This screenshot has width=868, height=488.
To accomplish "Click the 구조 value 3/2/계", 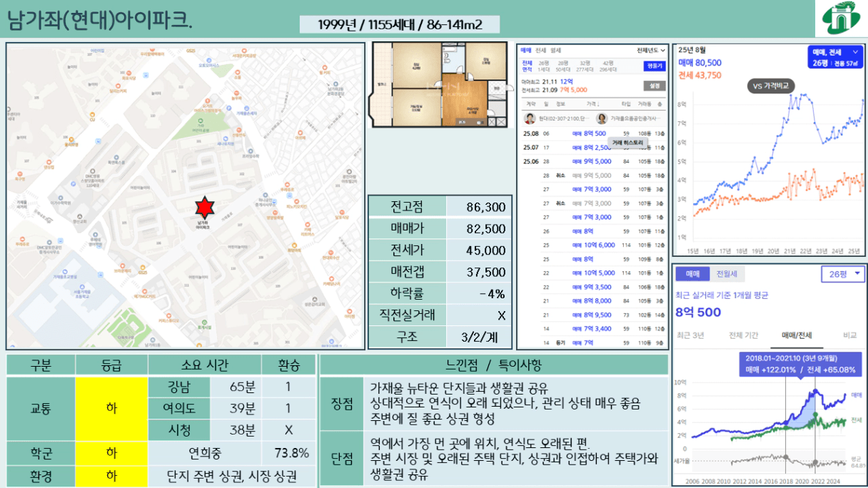I will pyautogui.click(x=480, y=337).
